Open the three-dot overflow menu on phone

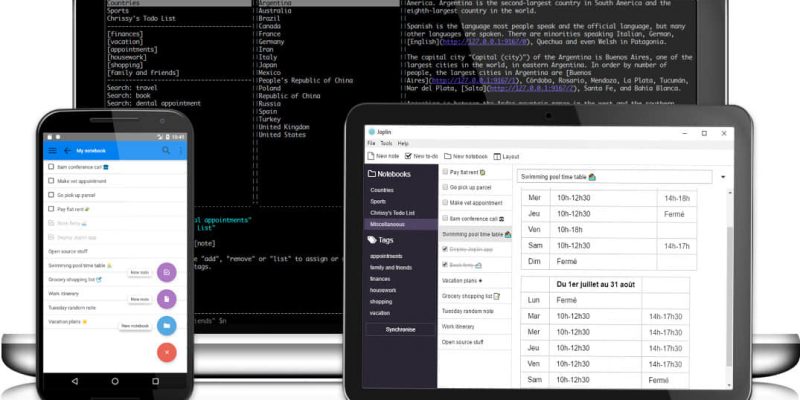(x=180, y=150)
